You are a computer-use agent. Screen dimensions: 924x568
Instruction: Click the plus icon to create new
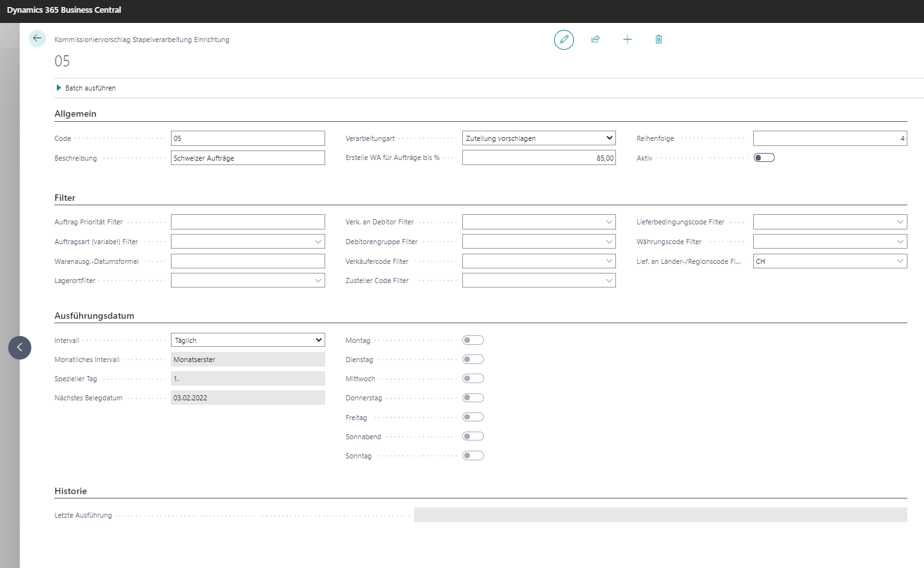click(627, 40)
